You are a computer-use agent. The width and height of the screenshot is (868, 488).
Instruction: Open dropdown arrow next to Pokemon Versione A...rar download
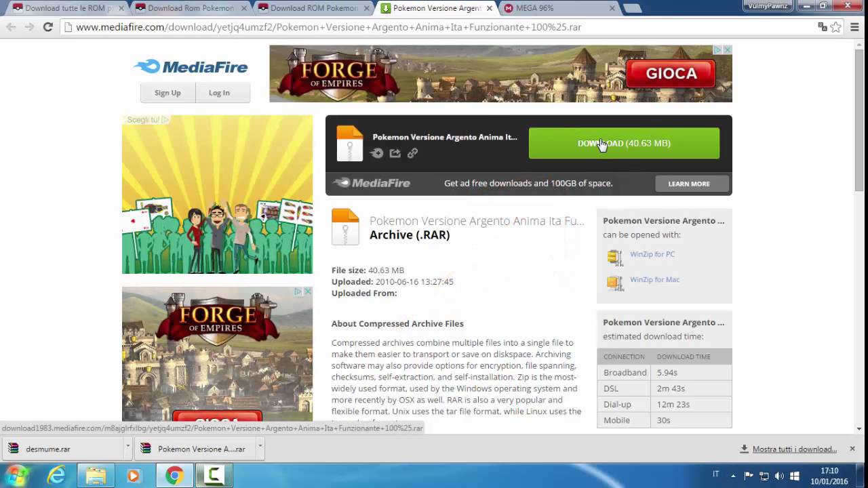click(260, 449)
